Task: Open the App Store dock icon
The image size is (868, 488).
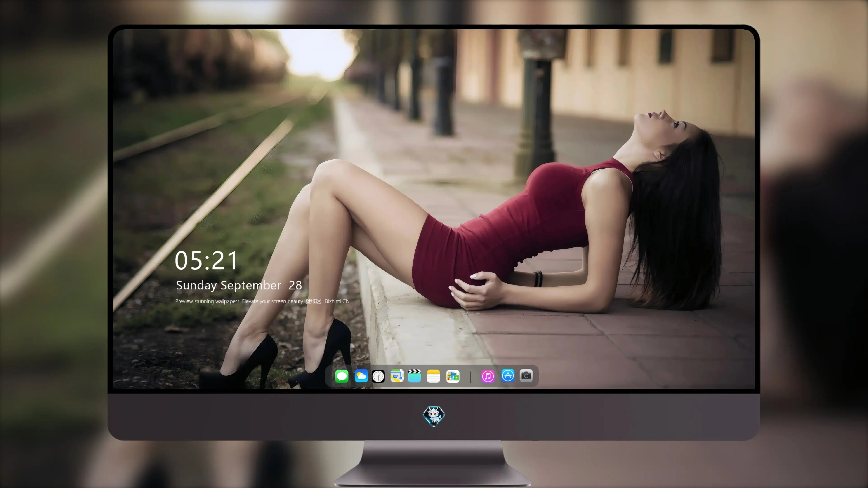Action: point(508,375)
